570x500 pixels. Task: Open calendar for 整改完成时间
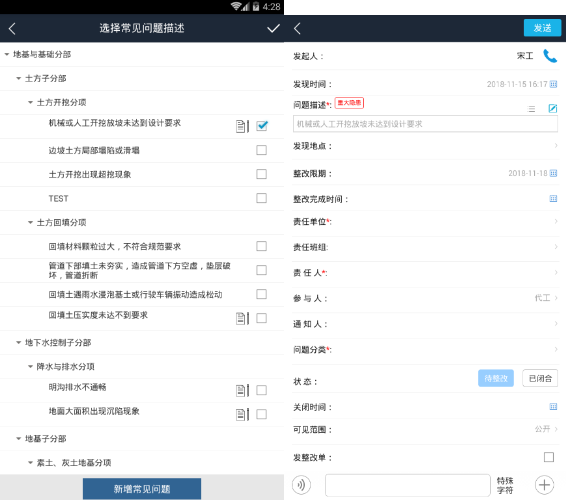tap(553, 199)
